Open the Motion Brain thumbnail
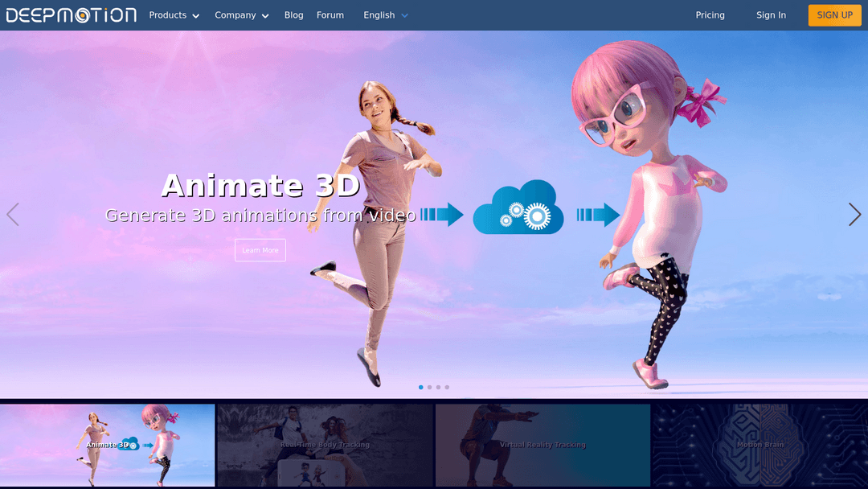Viewport: 868px width, 489px height. point(759,445)
